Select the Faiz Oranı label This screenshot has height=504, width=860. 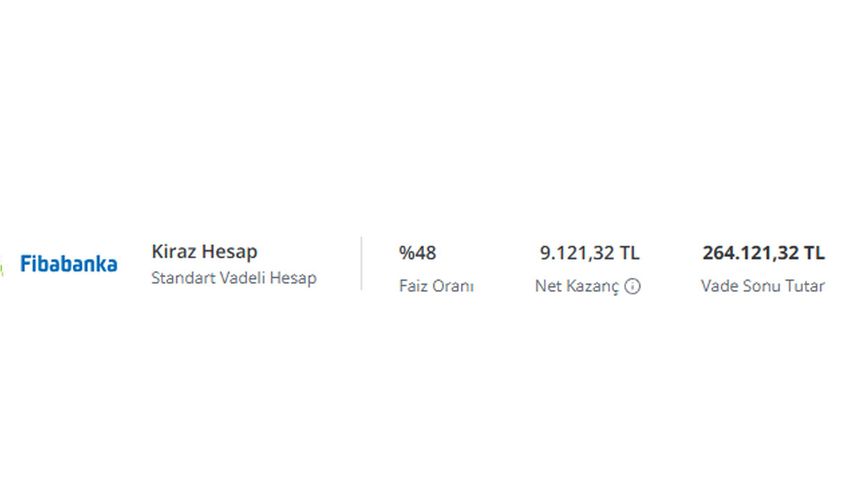(x=436, y=286)
